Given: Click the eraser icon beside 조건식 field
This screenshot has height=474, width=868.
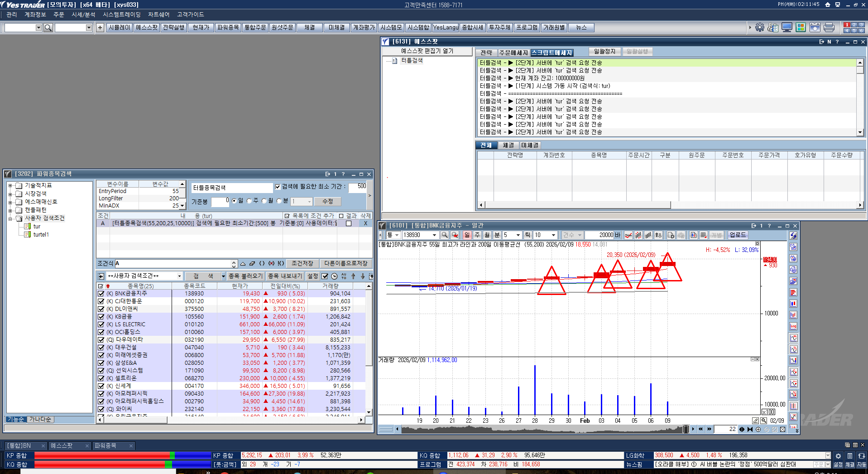Looking at the screenshot, I should click(252, 263).
